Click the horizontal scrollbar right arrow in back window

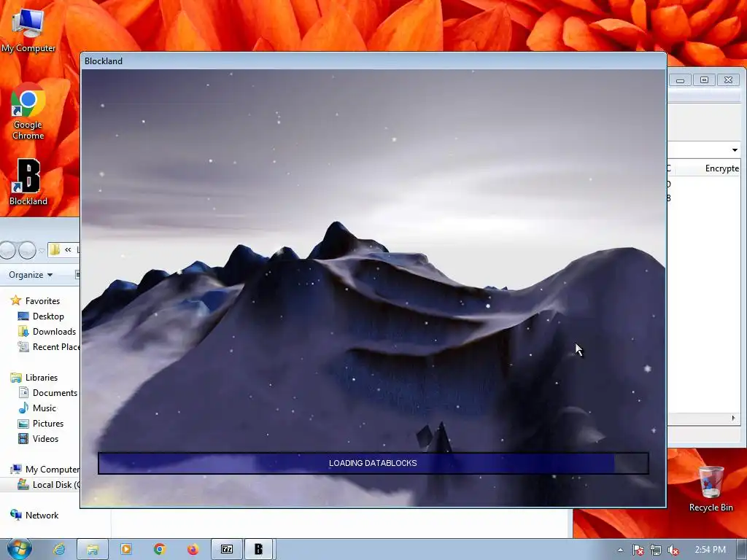[734, 418]
